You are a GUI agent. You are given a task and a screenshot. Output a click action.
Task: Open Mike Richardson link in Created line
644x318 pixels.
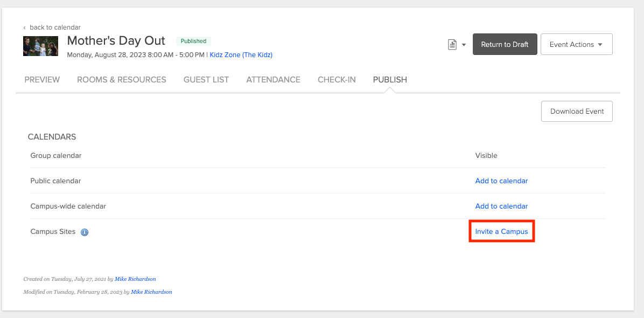click(135, 279)
